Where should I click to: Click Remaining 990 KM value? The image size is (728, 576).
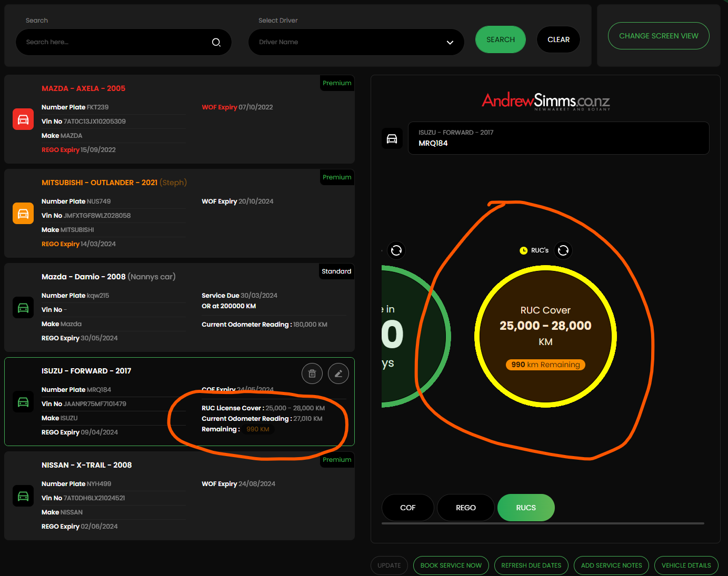(258, 429)
